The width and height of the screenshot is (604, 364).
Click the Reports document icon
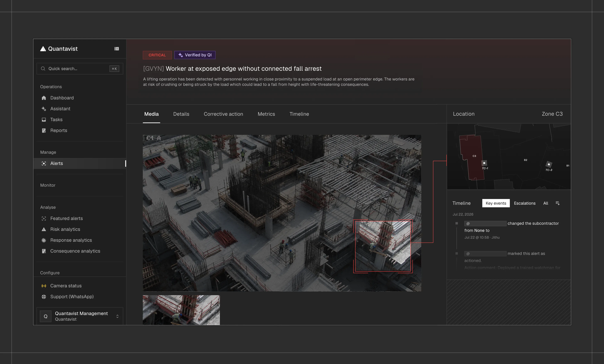pos(44,131)
